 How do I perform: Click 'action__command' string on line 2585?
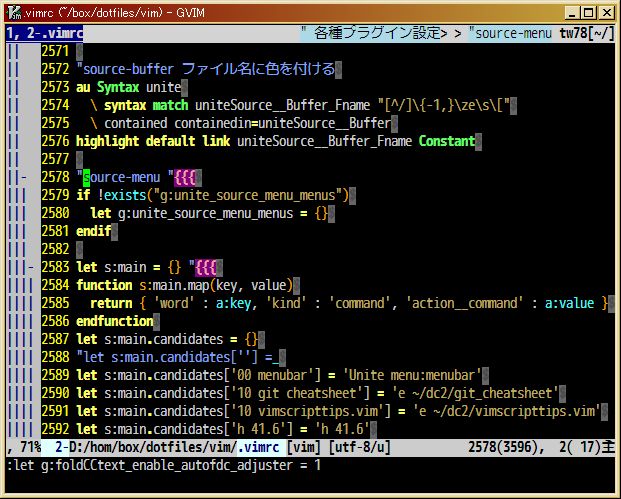click(465, 303)
